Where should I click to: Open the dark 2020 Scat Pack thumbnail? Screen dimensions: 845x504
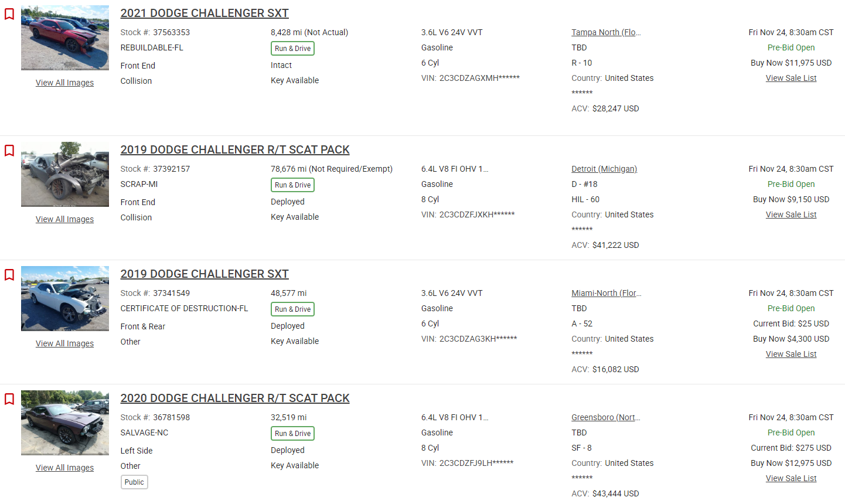click(x=65, y=423)
